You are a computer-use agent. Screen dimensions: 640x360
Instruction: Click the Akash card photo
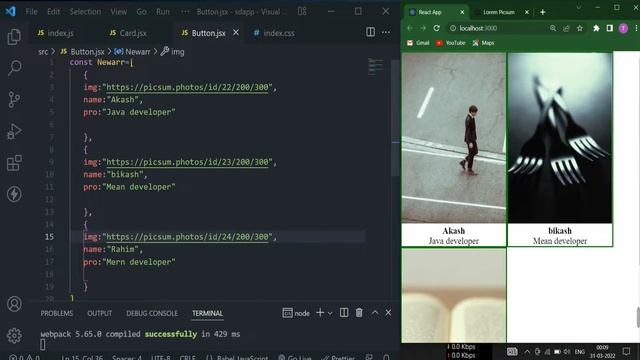point(453,138)
